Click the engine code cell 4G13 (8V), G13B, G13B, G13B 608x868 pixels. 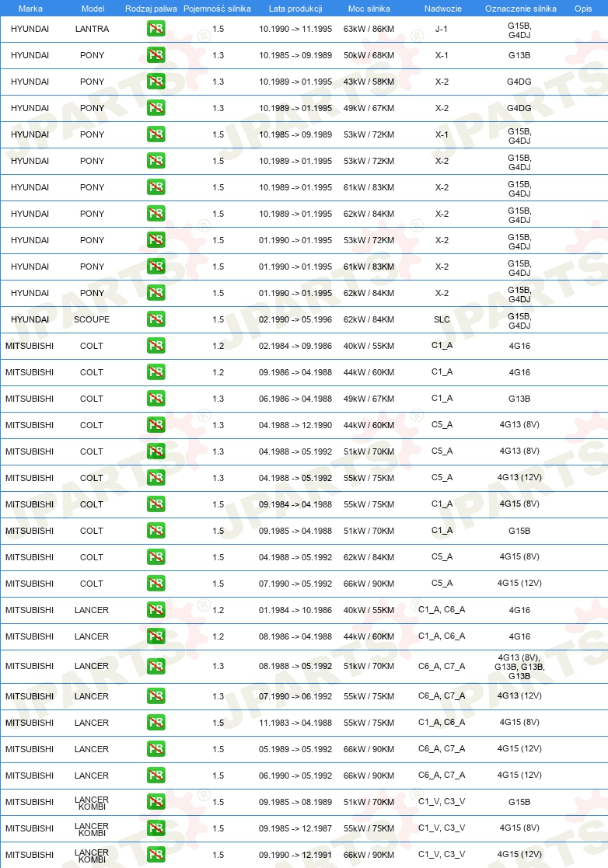[x=519, y=667]
